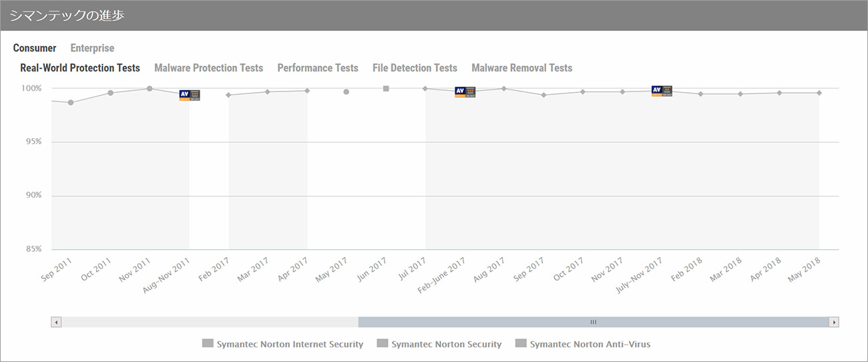The image size is (868, 362).
Task: Switch to the Consumer tab
Action: pos(35,48)
